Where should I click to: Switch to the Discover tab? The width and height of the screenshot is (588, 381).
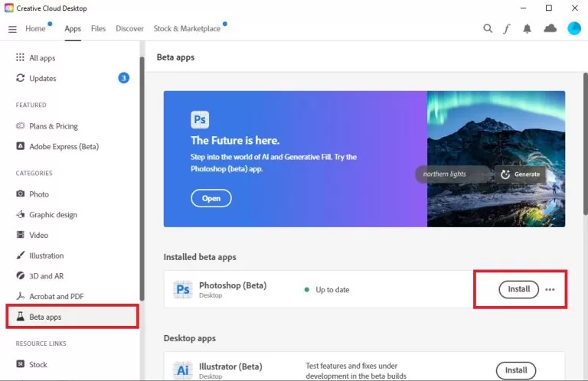129,29
